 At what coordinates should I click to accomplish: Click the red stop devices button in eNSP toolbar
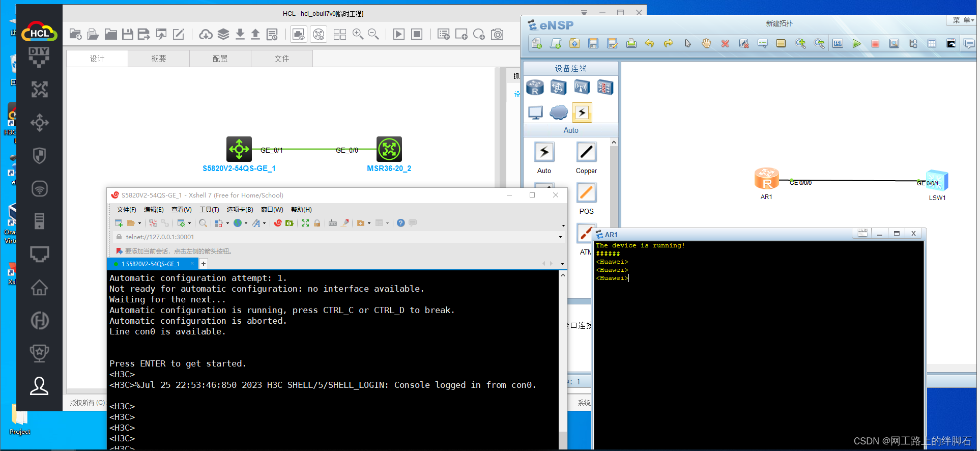875,44
